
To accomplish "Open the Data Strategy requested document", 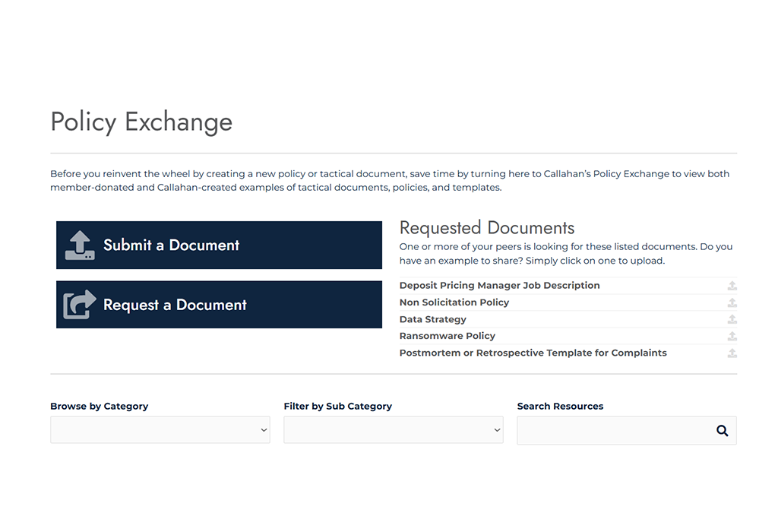I will click(x=432, y=319).
